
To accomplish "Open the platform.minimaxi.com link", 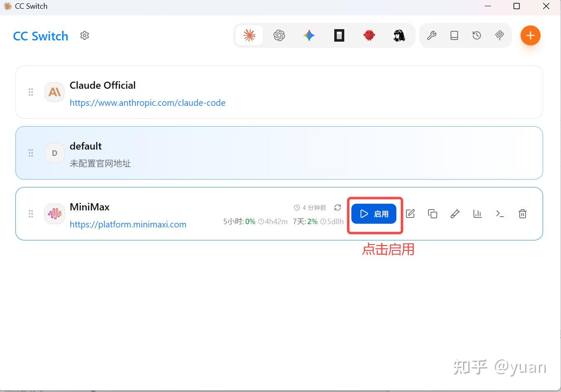I will point(128,225).
